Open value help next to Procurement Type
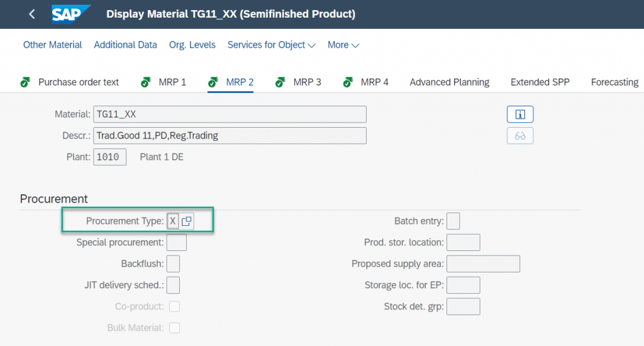644x346 pixels. pyautogui.click(x=186, y=221)
